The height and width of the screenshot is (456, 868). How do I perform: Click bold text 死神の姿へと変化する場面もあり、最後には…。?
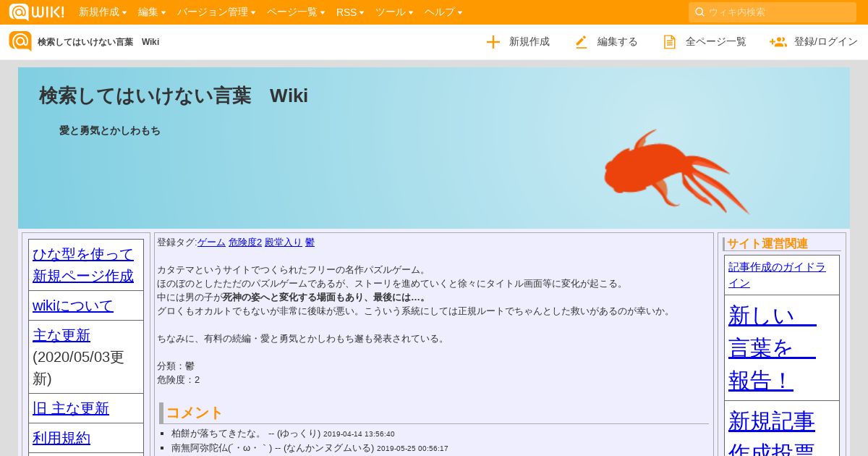coord(325,297)
